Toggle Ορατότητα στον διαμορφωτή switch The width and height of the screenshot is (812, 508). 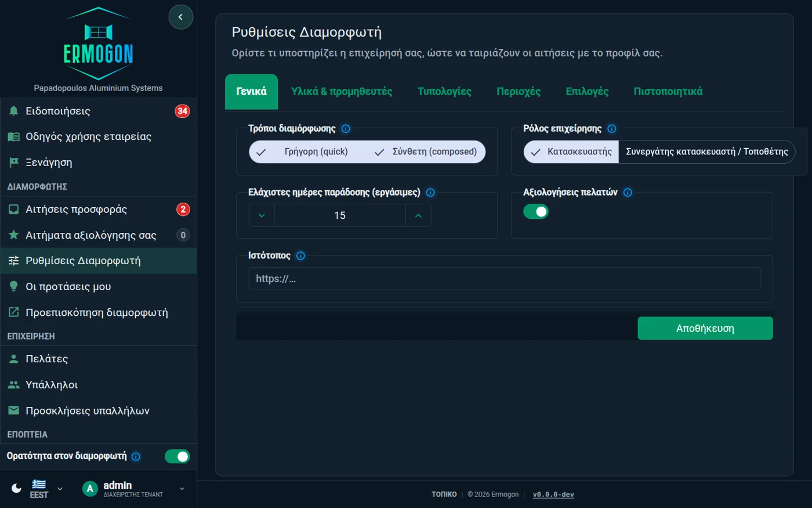(x=177, y=456)
